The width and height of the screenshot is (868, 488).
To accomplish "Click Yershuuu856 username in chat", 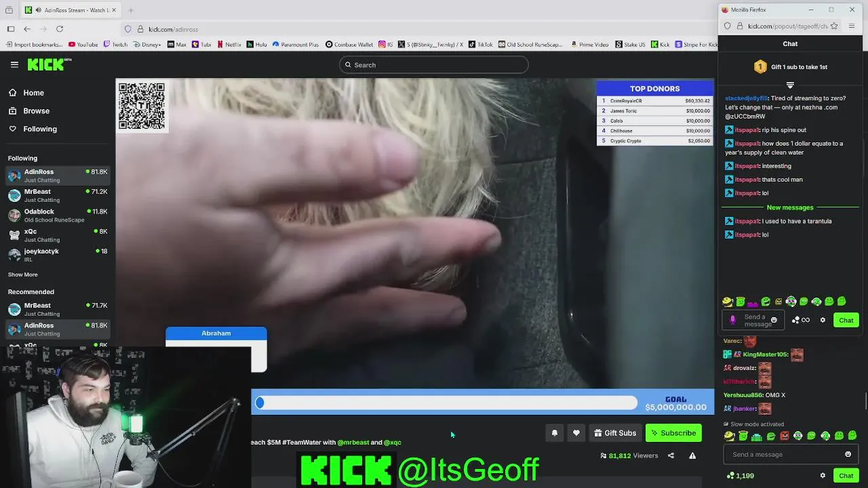I will point(743,395).
